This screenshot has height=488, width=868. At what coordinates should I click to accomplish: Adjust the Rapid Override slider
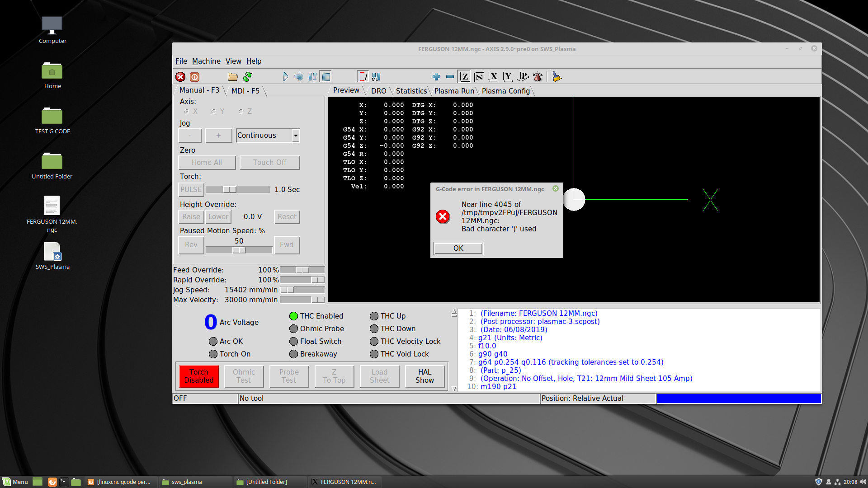pyautogui.click(x=302, y=280)
